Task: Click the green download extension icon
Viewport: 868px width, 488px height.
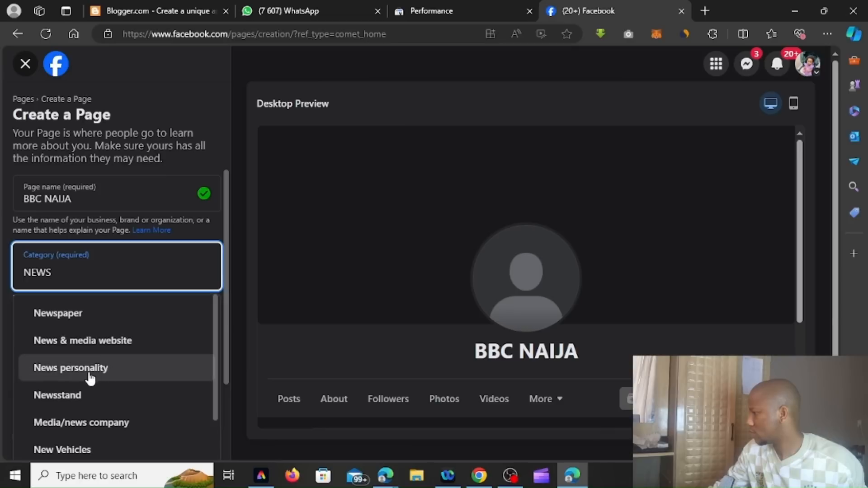Action: (600, 34)
